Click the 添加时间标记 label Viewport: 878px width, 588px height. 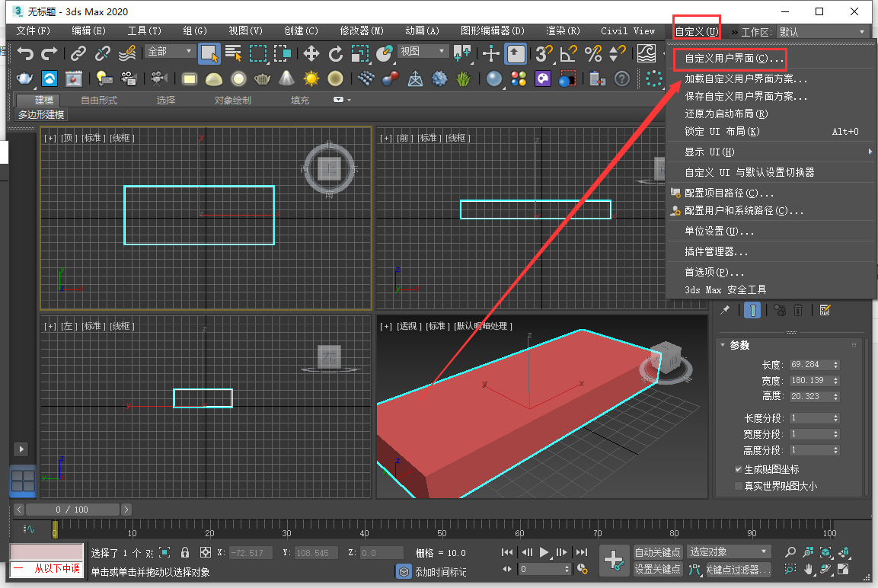[x=440, y=572]
